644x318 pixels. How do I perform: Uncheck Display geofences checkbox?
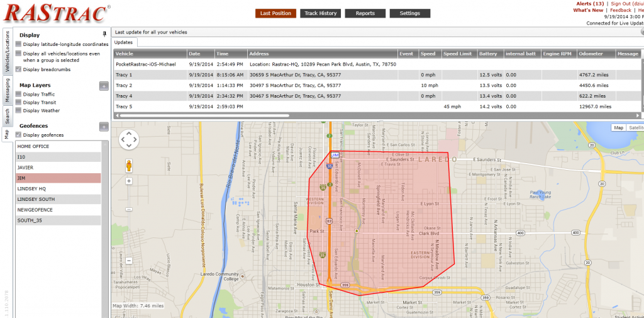(19, 135)
